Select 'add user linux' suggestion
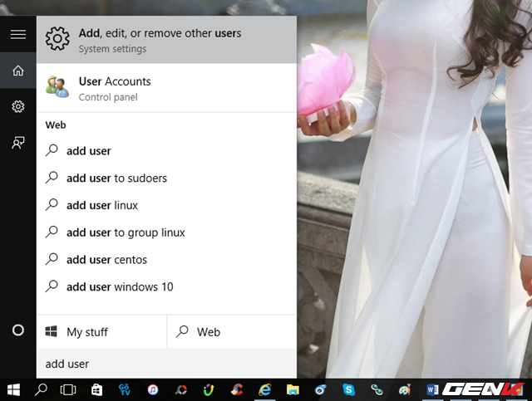 click(166, 205)
